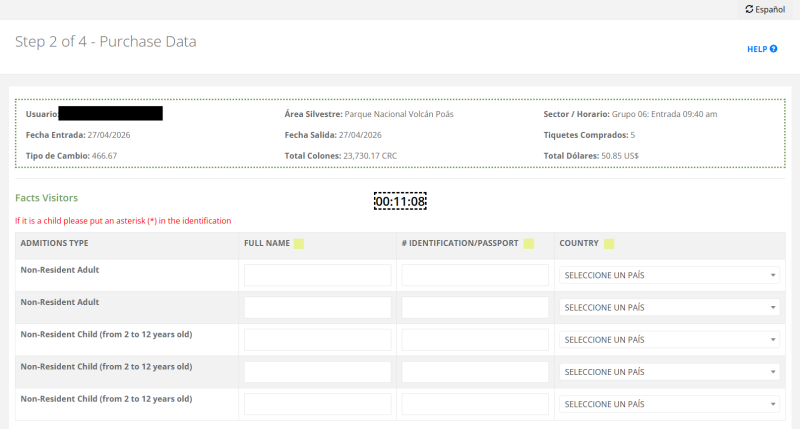Viewport: 800px width, 429px height.
Task: Click the FULL NAME column header
Action: click(x=267, y=243)
